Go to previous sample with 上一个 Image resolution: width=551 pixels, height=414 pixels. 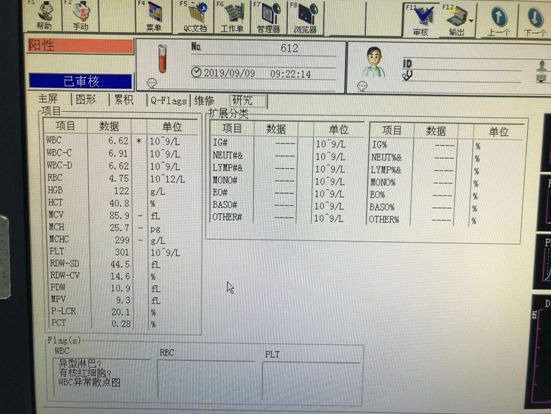[498, 20]
